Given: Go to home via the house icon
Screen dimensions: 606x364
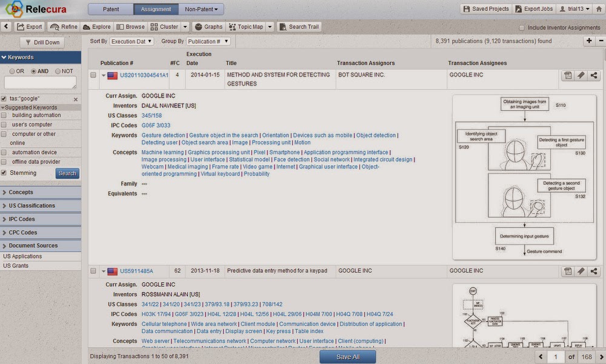Looking at the screenshot, I should (599, 9).
